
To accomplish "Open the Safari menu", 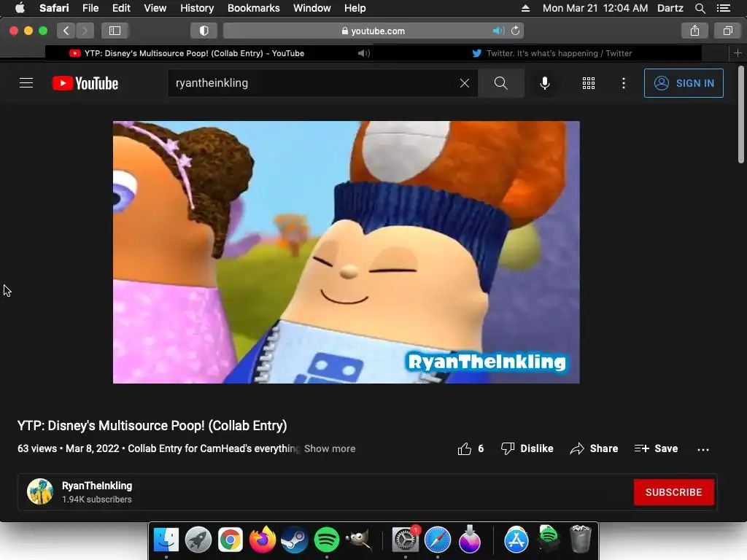I will pos(54,8).
